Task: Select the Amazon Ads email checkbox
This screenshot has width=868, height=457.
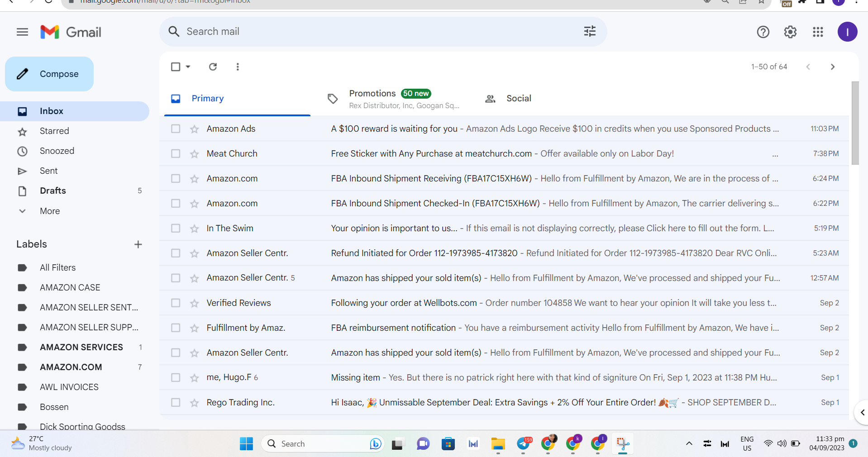Action: pyautogui.click(x=176, y=129)
